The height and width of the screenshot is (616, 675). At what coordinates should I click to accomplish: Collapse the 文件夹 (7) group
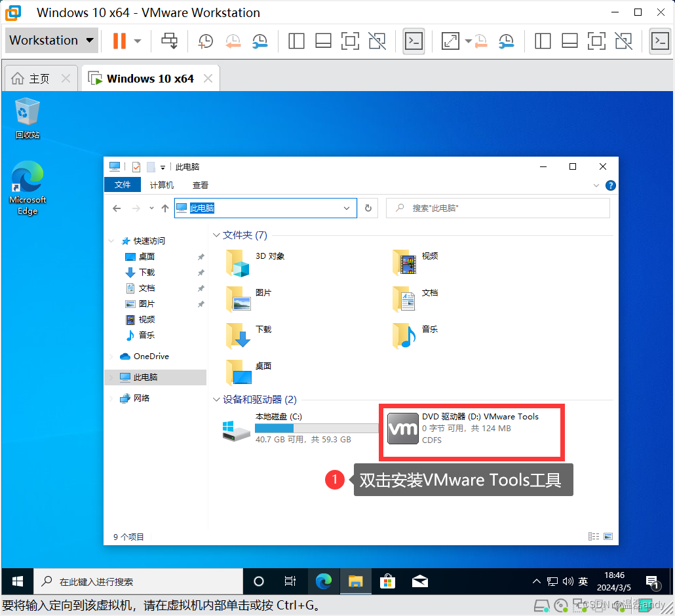[216, 235]
